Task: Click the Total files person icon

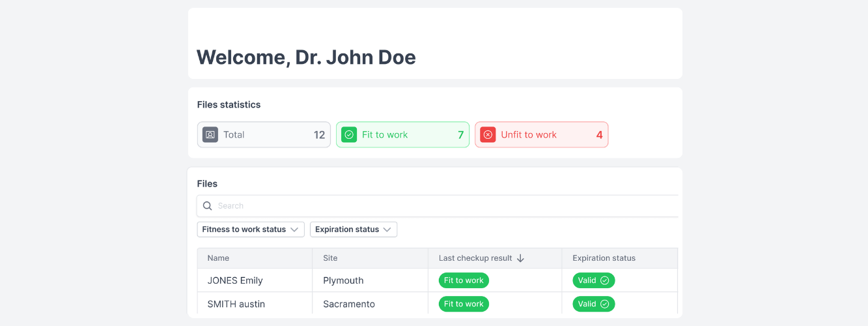Action: [210, 135]
